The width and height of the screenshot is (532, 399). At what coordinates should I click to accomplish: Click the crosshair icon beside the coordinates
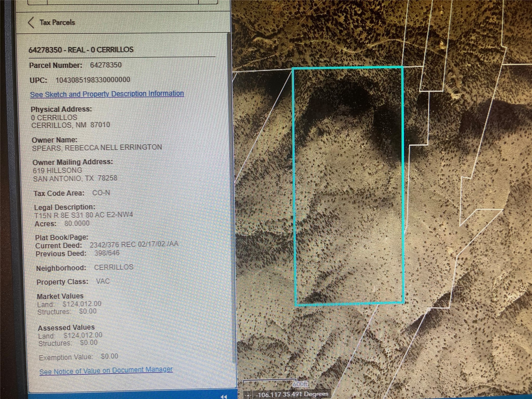coord(248,395)
